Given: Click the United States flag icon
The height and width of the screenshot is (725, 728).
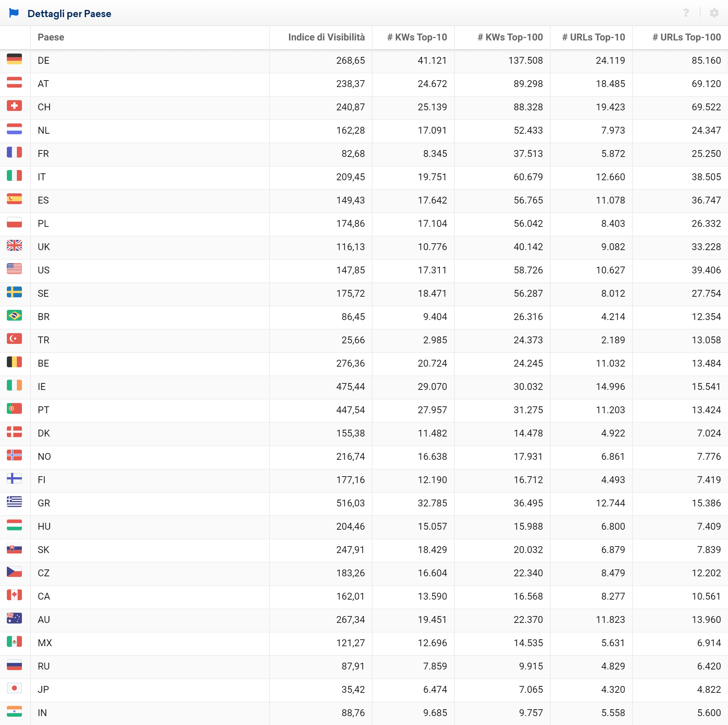Looking at the screenshot, I should (14, 269).
